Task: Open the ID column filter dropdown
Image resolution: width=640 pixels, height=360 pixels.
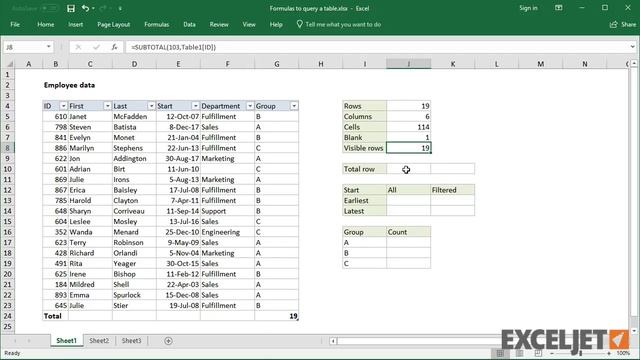Action: coord(63,106)
